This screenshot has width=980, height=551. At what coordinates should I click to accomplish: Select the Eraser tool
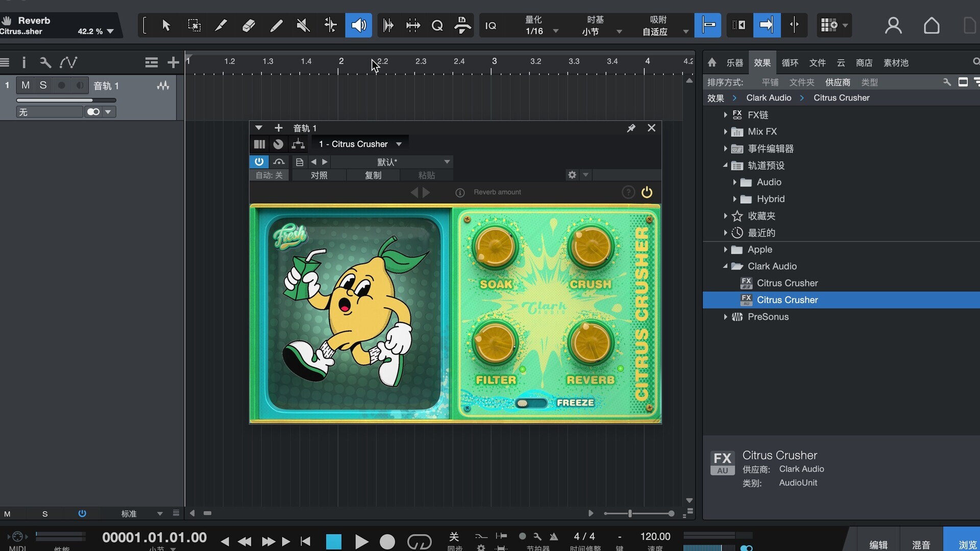pyautogui.click(x=249, y=25)
